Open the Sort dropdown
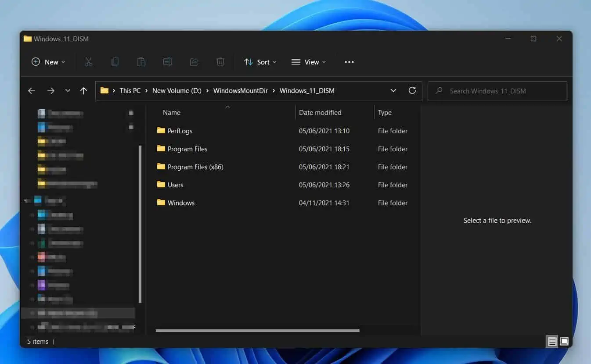The height and width of the screenshot is (364, 591). (260, 62)
